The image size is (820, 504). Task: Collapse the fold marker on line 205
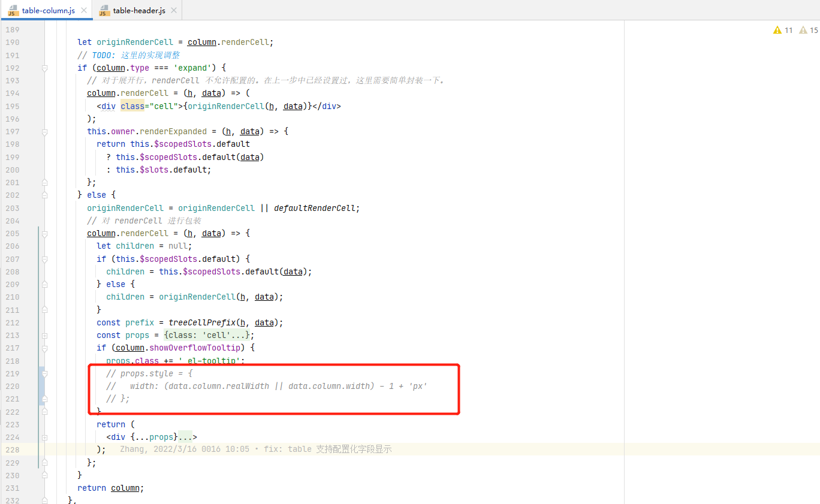44,233
